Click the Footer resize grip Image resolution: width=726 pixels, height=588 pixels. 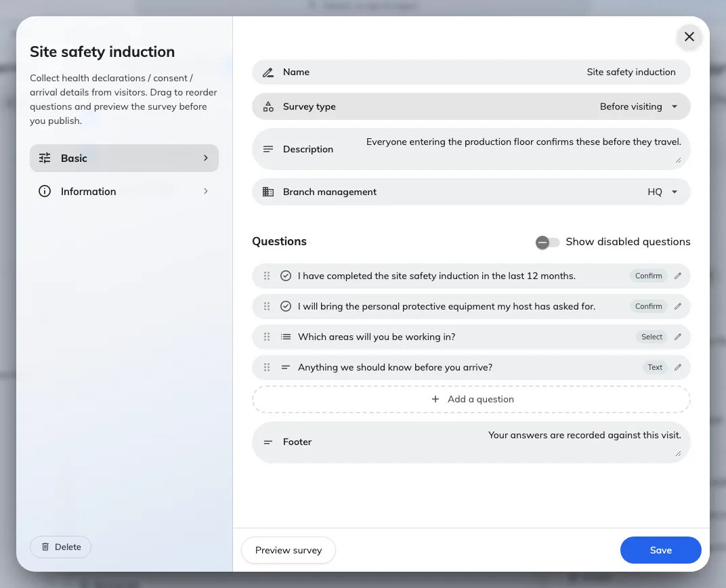(x=679, y=454)
